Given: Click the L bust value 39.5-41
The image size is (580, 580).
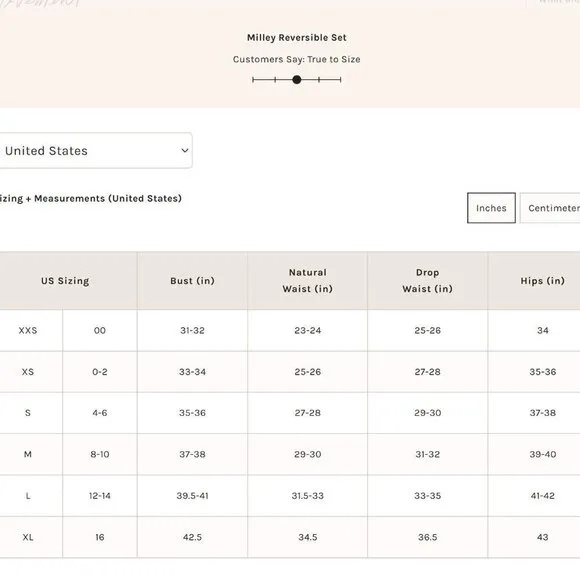Looking at the screenshot, I should (x=192, y=496).
